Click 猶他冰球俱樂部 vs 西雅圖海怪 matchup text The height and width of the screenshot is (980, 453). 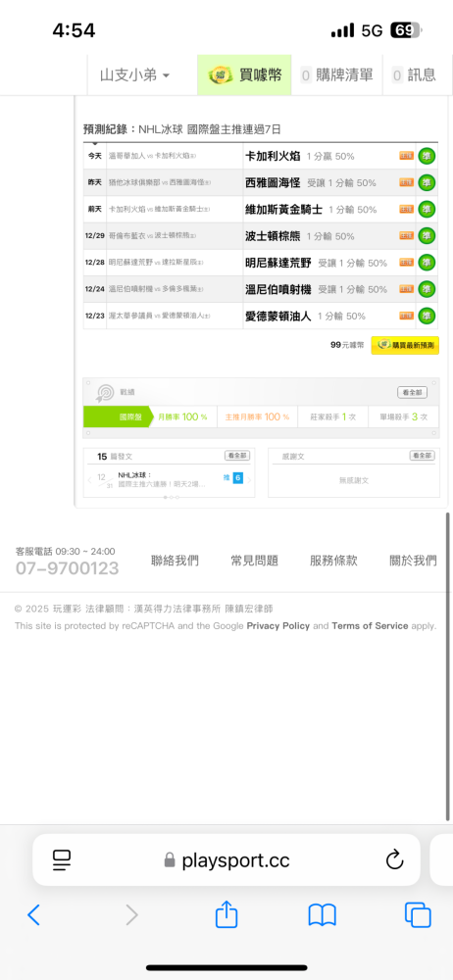(x=160, y=182)
